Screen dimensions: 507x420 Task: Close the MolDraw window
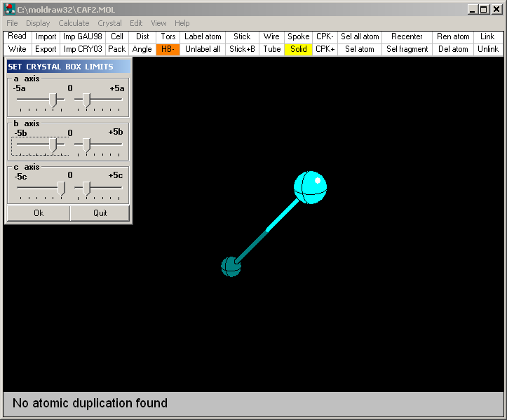click(x=496, y=9)
